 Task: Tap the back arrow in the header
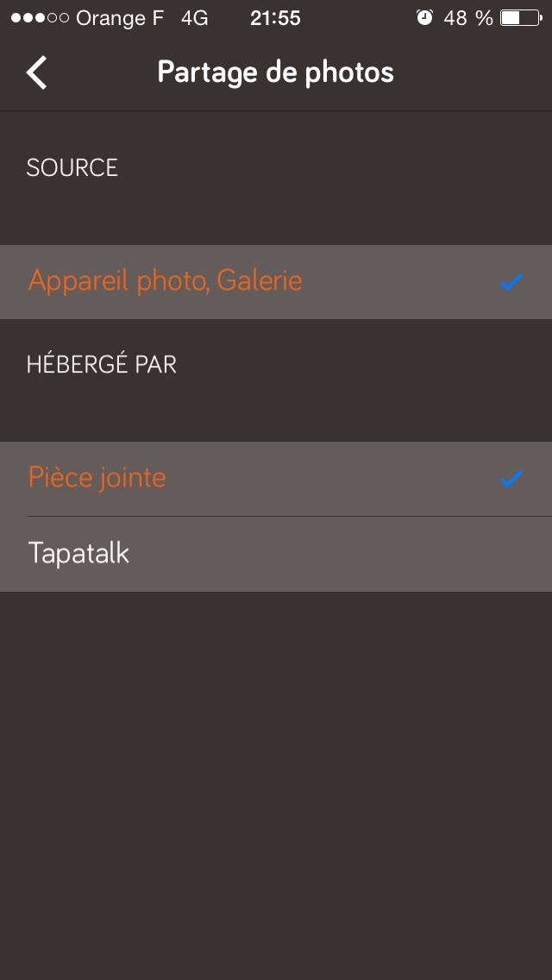click(37, 72)
